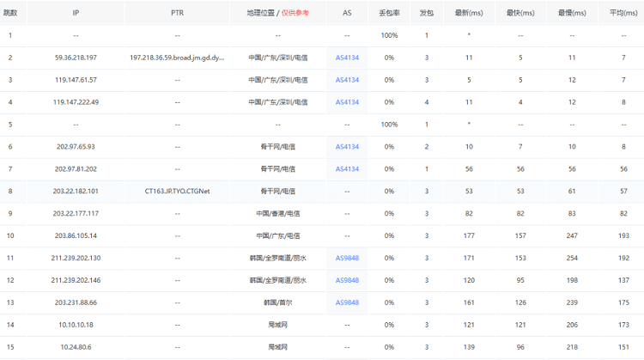644x360 pixels.
Task: Open the AS9848 link for 203.231.88.66
Action: (347, 302)
